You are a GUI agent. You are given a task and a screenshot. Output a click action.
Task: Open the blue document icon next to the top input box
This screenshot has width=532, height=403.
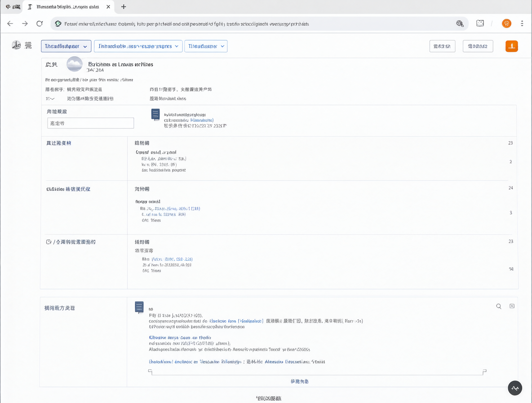click(x=155, y=115)
